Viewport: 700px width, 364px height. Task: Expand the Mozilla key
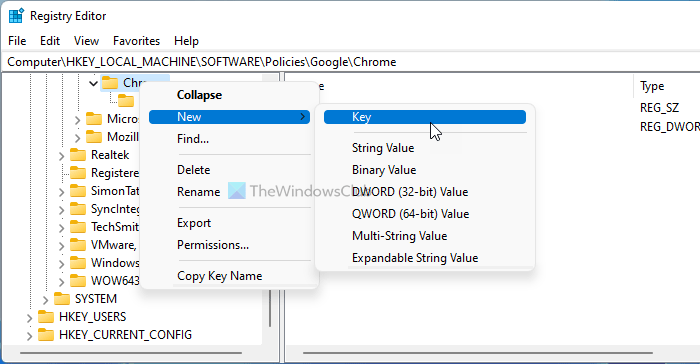78,138
